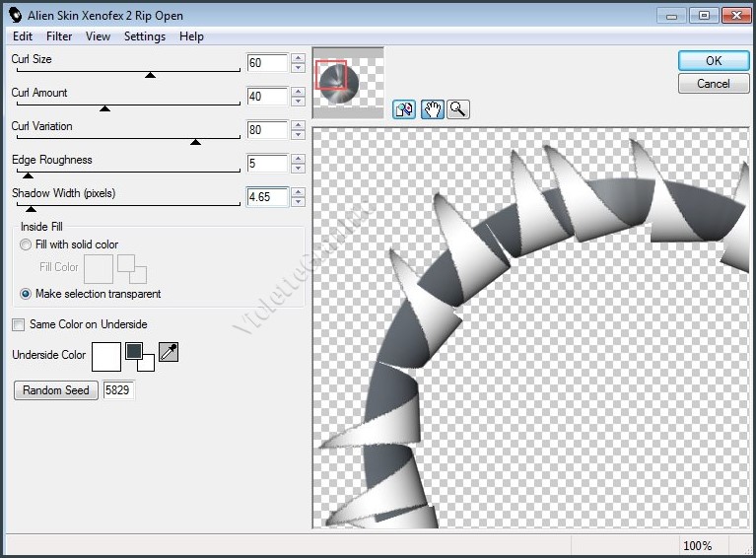The height and width of the screenshot is (558, 756).
Task: Enable Same Color on Underside checkbox
Action: coord(18,324)
